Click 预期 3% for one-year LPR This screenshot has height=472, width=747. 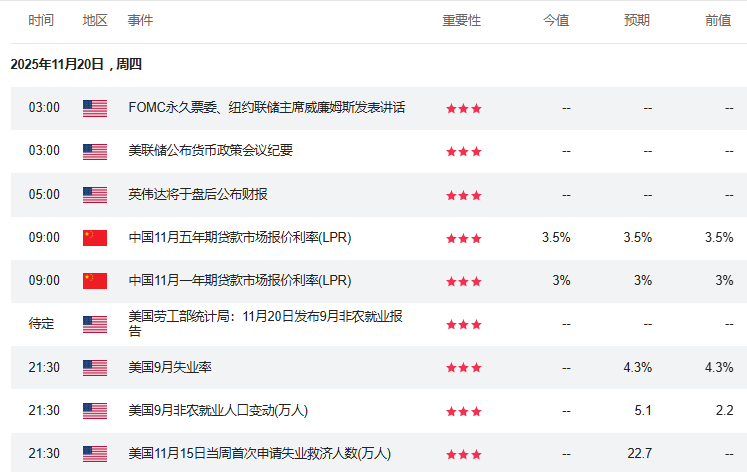(x=643, y=281)
